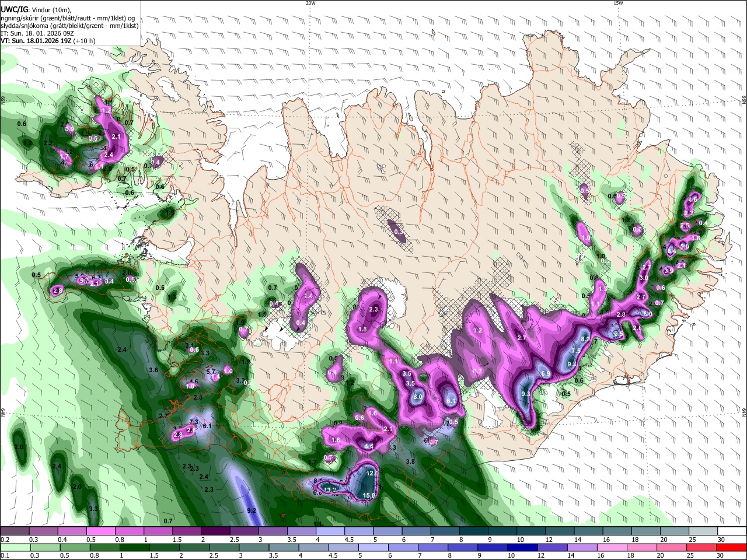Click the '8.0' snowfall value on the map
The height and width of the screenshot is (560, 747).
(x=418, y=397)
